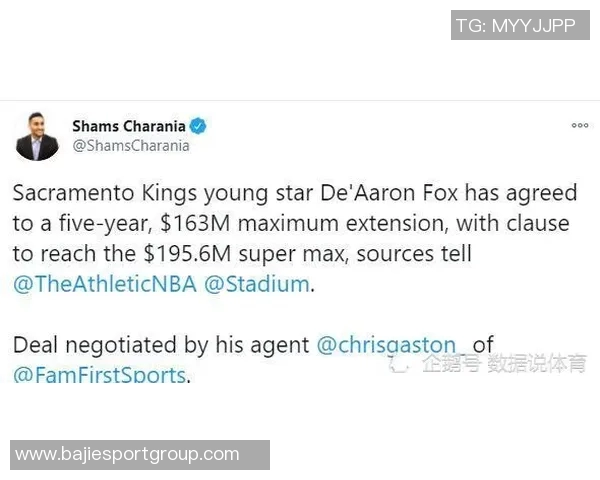Click the blue verified badge
This screenshot has width=600, height=480.
tap(199, 126)
